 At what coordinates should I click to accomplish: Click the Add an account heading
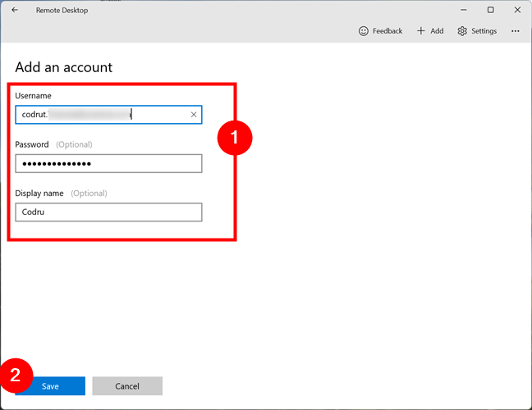[63, 67]
